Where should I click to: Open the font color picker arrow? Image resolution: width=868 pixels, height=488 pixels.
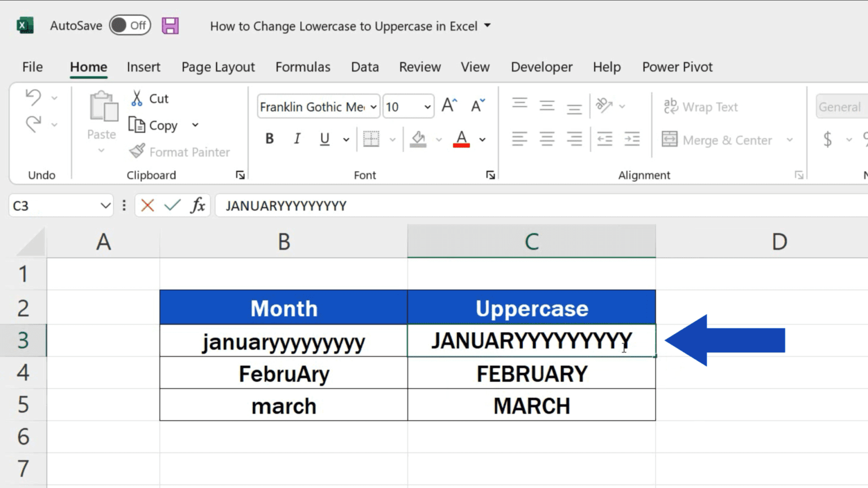coord(482,138)
